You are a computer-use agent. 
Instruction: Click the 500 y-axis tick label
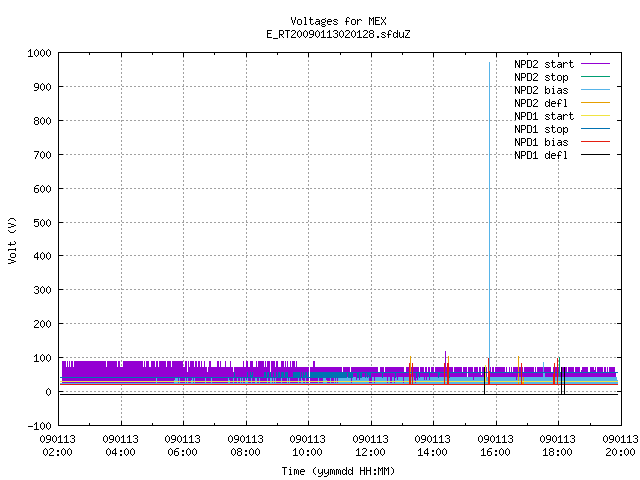click(x=42, y=222)
